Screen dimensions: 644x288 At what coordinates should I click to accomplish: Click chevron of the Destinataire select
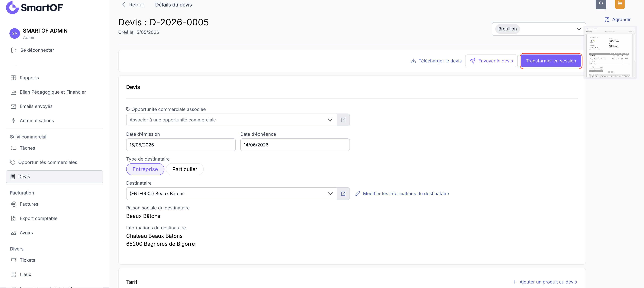(330, 194)
